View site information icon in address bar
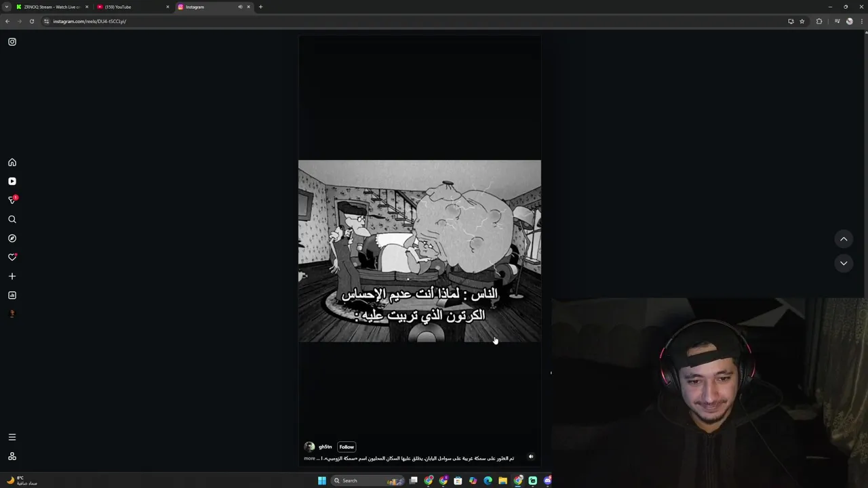 [x=47, y=21]
